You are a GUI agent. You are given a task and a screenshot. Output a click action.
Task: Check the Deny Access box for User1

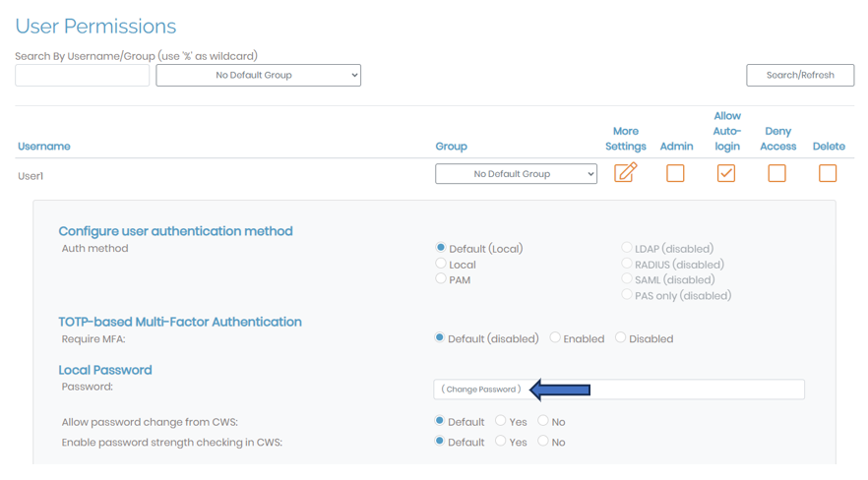click(x=776, y=173)
